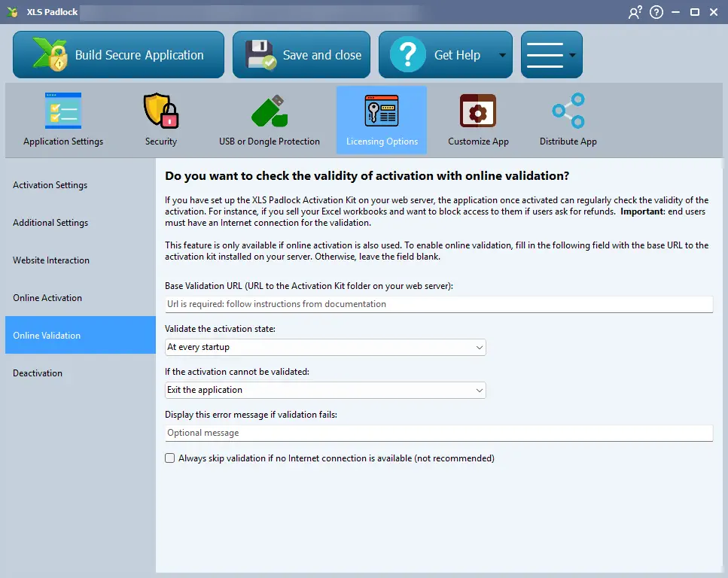Switch to the Online Activation section
The height and width of the screenshot is (578, 728).
[x=46, y=297]
